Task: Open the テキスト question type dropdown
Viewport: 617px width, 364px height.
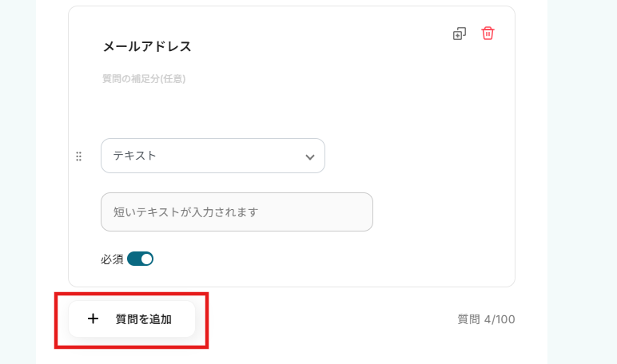Action: pos(213,156)
